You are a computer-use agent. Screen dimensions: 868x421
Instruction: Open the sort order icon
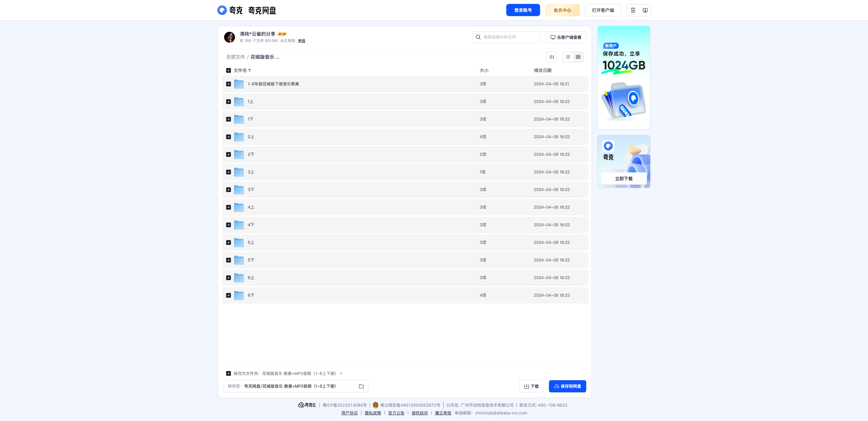pyautogui.click(x=552, y=57)
